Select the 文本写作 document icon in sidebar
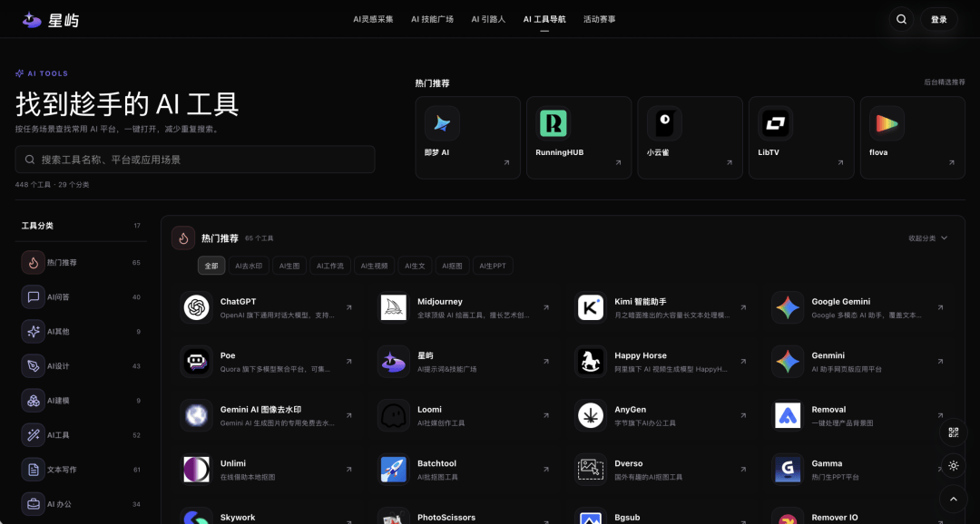Screen dimensions: 980x524 click(34, 469)
